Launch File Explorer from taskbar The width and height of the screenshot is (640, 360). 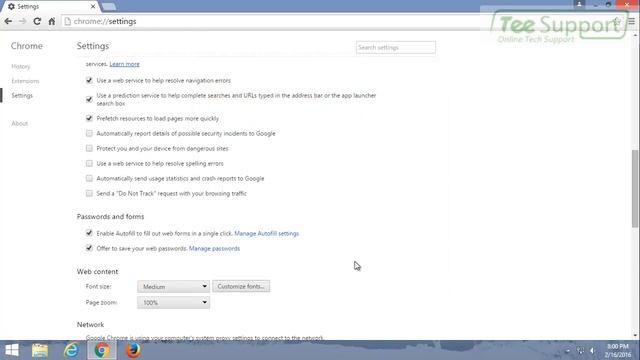[40, 350]
